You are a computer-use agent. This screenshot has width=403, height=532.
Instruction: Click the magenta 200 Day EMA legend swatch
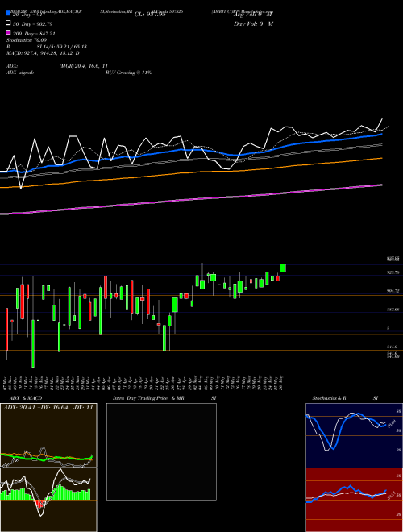(8, 33)
